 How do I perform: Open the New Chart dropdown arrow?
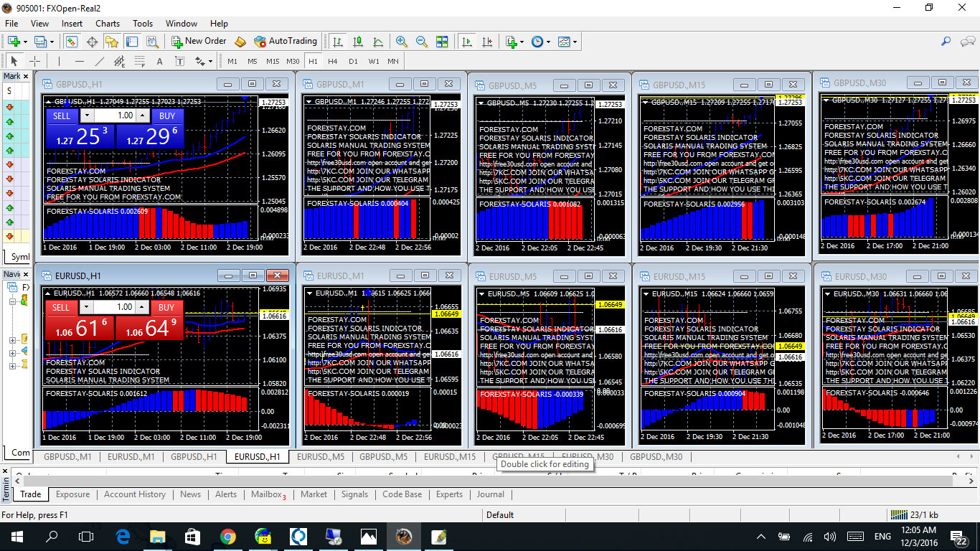tap(27, 42)
